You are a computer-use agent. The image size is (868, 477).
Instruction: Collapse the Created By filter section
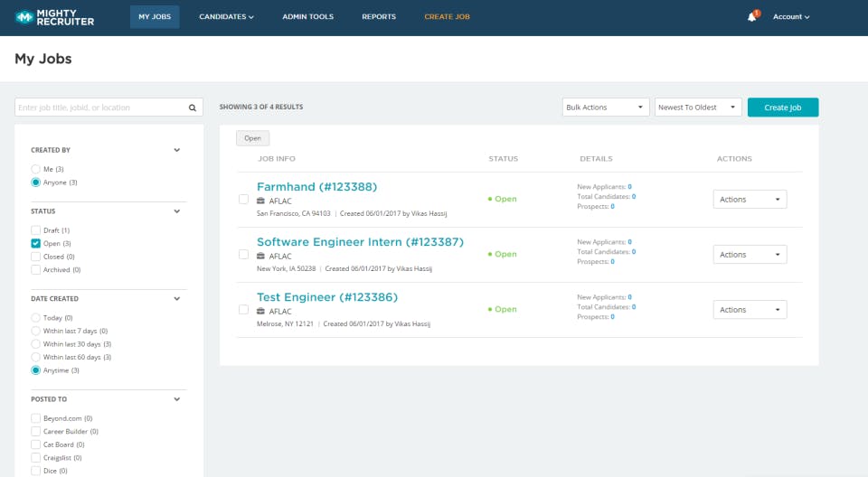pyautogui.click(x=176, y=150)
